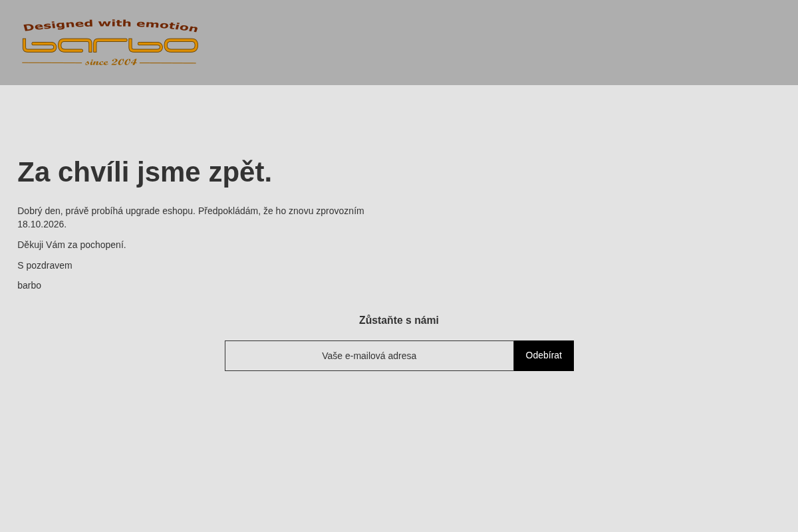
Task: Click the 'S pozdravem' text
Action: tap(45, 265)
